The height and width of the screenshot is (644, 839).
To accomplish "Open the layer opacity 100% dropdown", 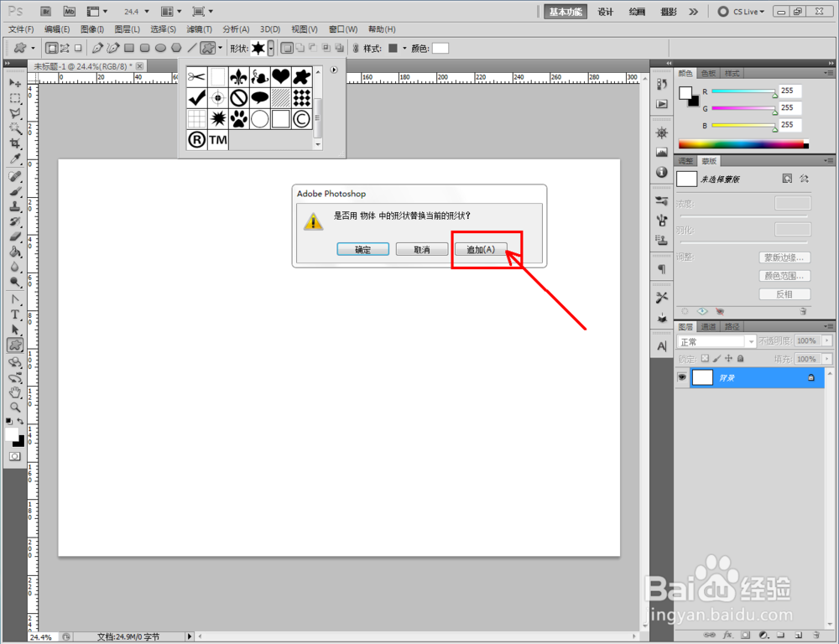I will (x=828, y=340).
